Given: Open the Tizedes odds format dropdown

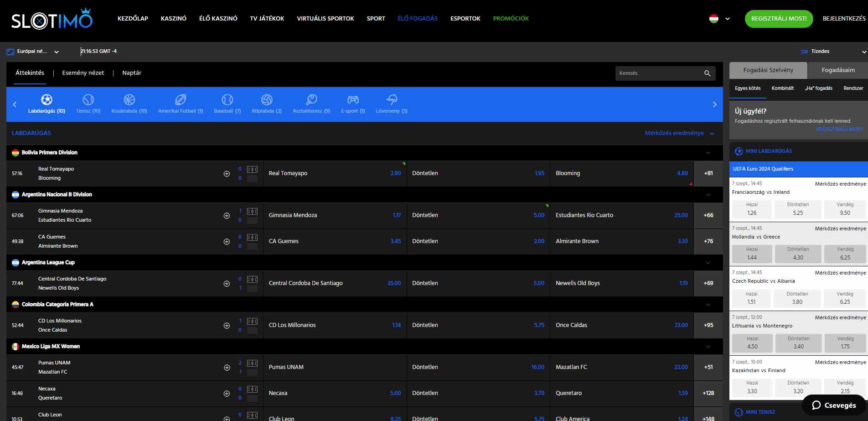Looking at the screenshot, I should [x=833, y=52].
